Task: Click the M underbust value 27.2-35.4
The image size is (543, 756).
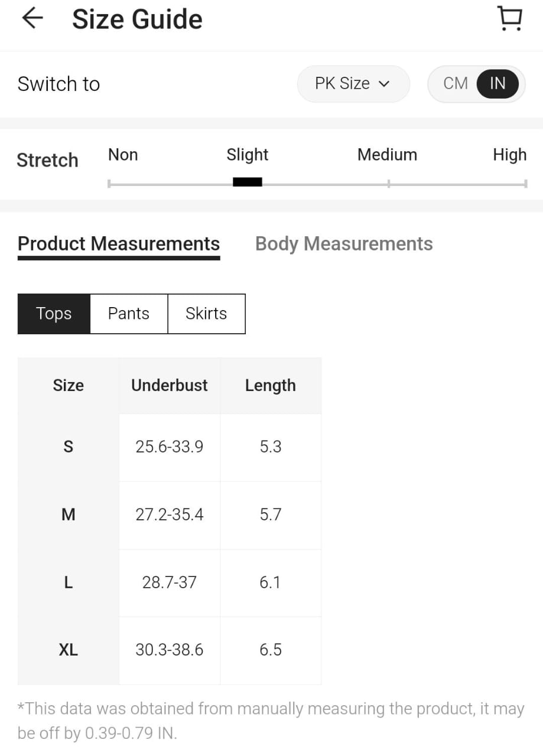Action: (x=170, y=514)
